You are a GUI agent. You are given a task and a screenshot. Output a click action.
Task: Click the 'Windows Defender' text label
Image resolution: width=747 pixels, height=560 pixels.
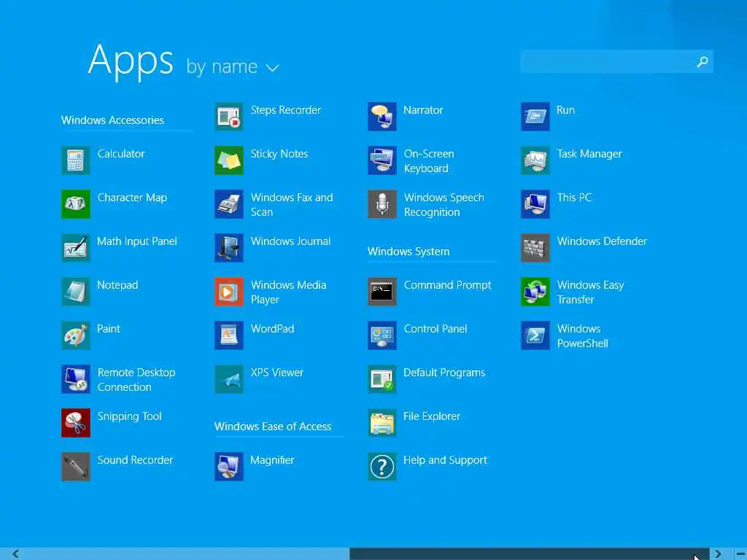(602, 241)
